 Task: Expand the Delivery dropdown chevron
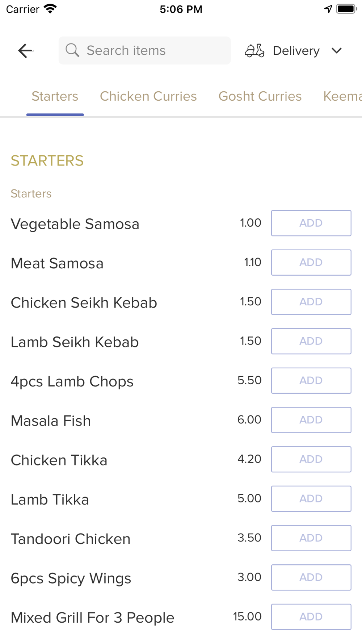point(337,51)
